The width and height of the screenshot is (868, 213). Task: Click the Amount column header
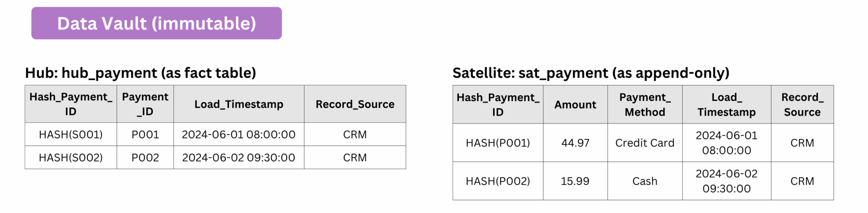point(575,105)
